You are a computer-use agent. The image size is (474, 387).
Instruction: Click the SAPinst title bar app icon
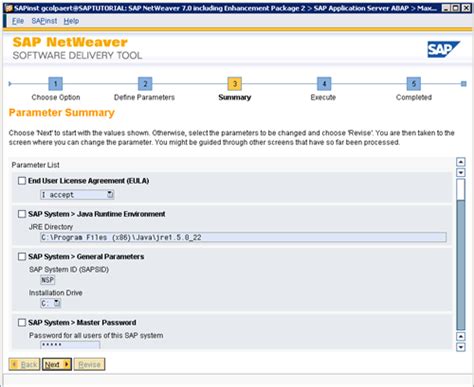coord(8,8)
